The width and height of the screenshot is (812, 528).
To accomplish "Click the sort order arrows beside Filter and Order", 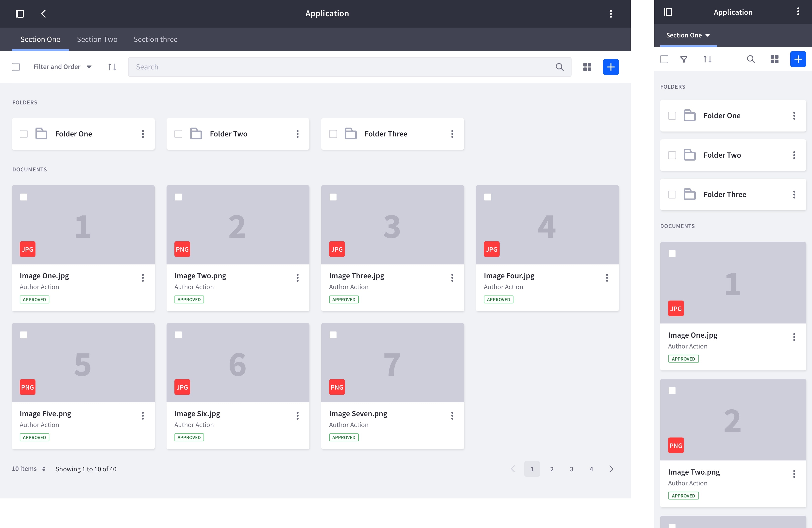I will 112,67.
